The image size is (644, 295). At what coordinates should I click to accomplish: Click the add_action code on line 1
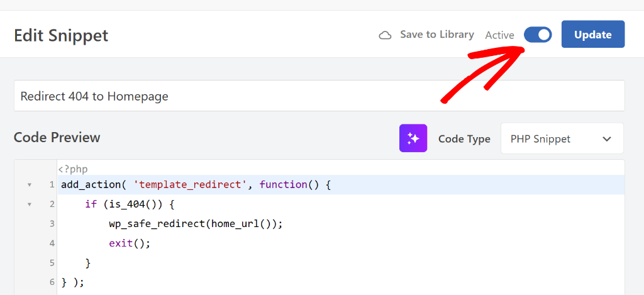tap(196, 185)
